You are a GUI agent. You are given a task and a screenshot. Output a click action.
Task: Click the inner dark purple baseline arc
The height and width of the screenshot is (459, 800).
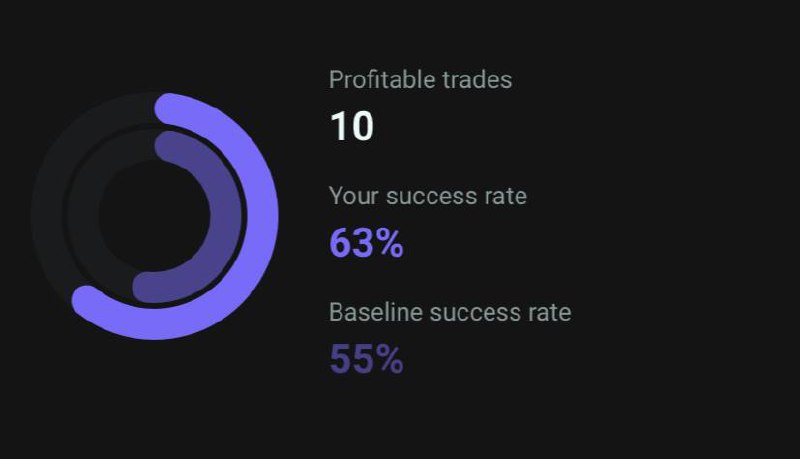[226, 214]
